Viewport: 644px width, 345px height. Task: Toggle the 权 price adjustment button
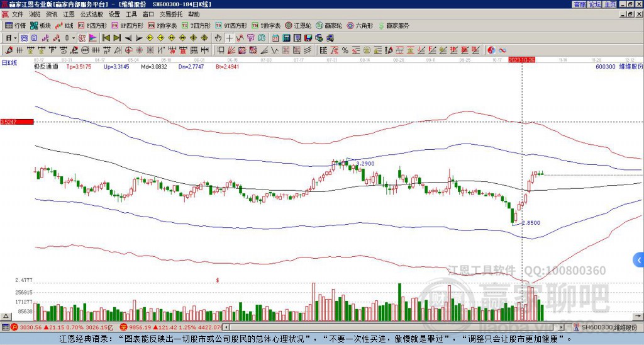click(x=82, y=38)
